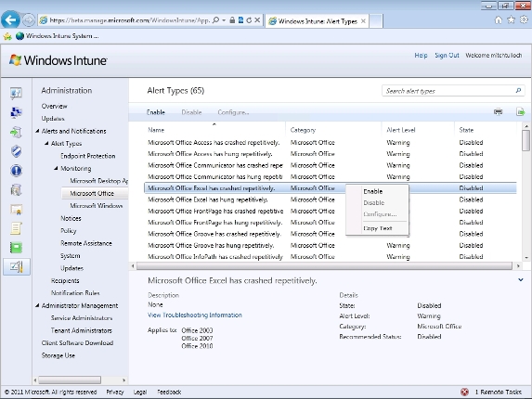Sort the list by Category column header
The width and height of the screenshot is (532, 399).
[x=303, y=130]
